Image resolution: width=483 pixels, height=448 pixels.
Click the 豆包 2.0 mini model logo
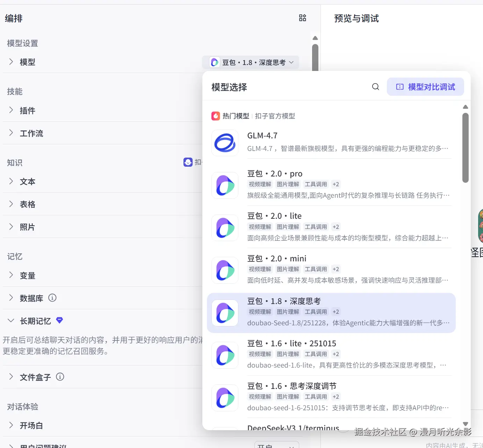click(225, 270)
